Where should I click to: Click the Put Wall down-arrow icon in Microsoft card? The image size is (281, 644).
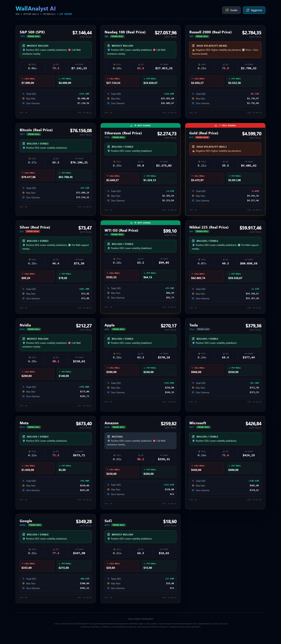point(229,466)
